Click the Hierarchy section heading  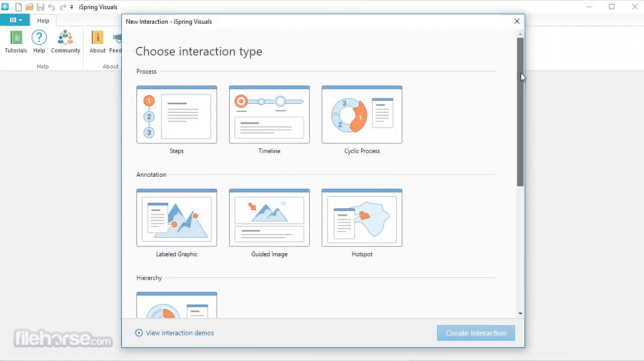click(x=149, y=278)
